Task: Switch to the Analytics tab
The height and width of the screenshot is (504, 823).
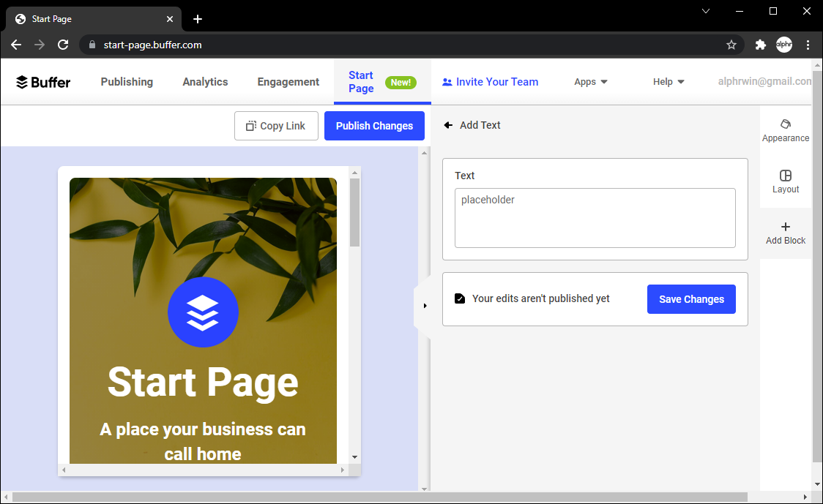Action: (205, 82)
